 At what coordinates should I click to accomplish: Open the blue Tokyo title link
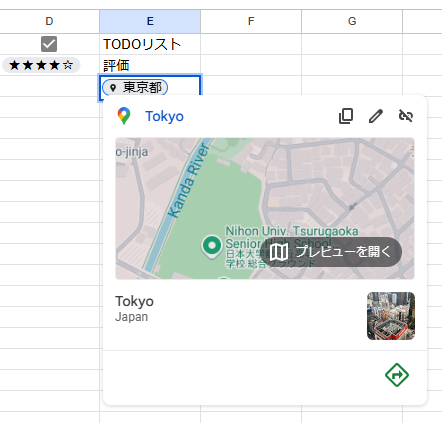[164, 116]
